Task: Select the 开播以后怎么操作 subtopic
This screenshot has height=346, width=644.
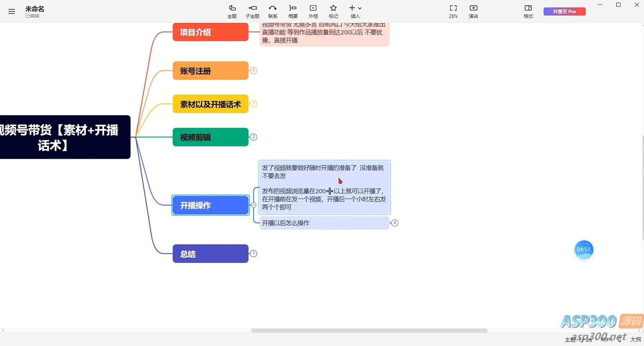Action: 324,223
